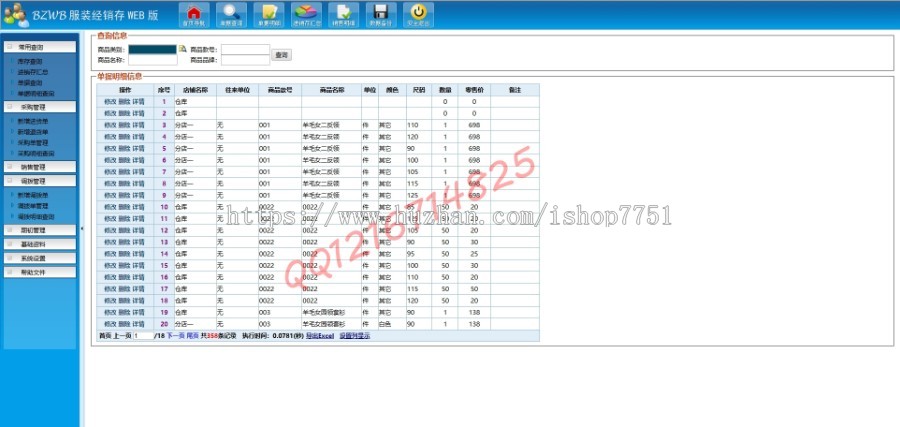Open 调拨明细查询 in the sidebar
The height and width of the screenshot is (427, 900).
[x=36, y=216]
